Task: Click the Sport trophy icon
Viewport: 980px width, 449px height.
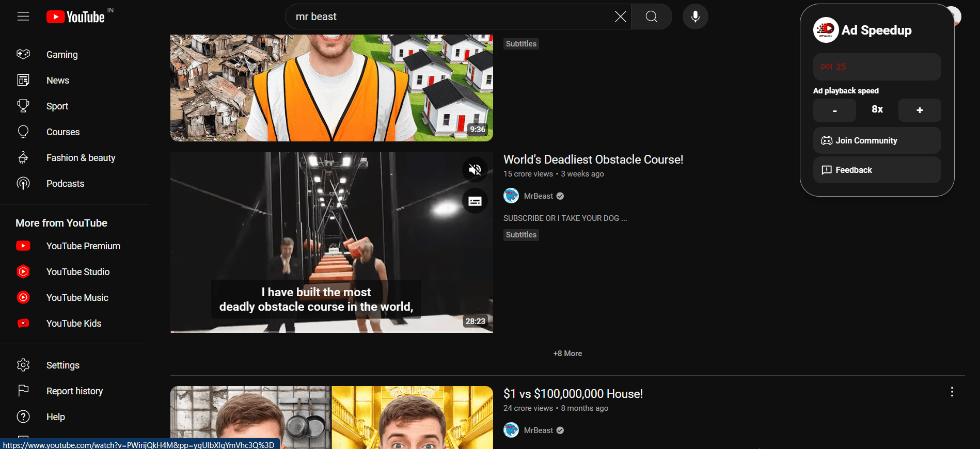Action: click(23, 106)
